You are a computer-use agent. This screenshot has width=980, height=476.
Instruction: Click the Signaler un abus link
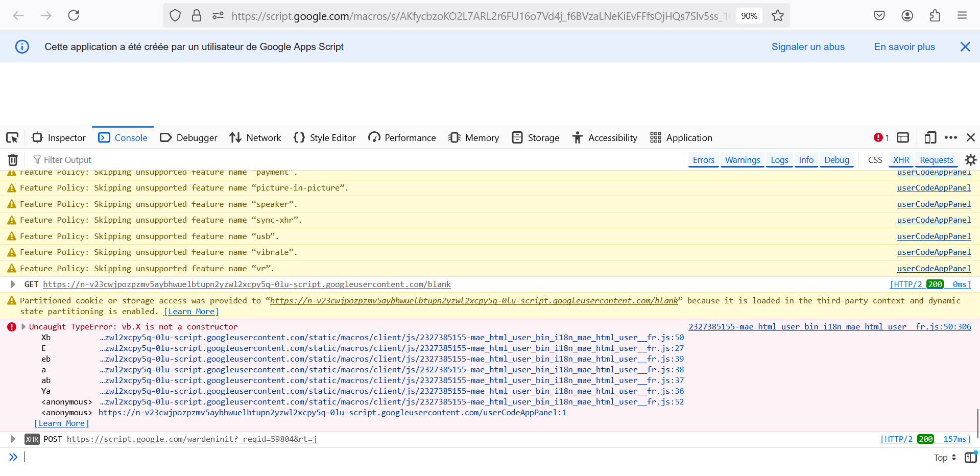pyautogui.click(x=808, y=47)
